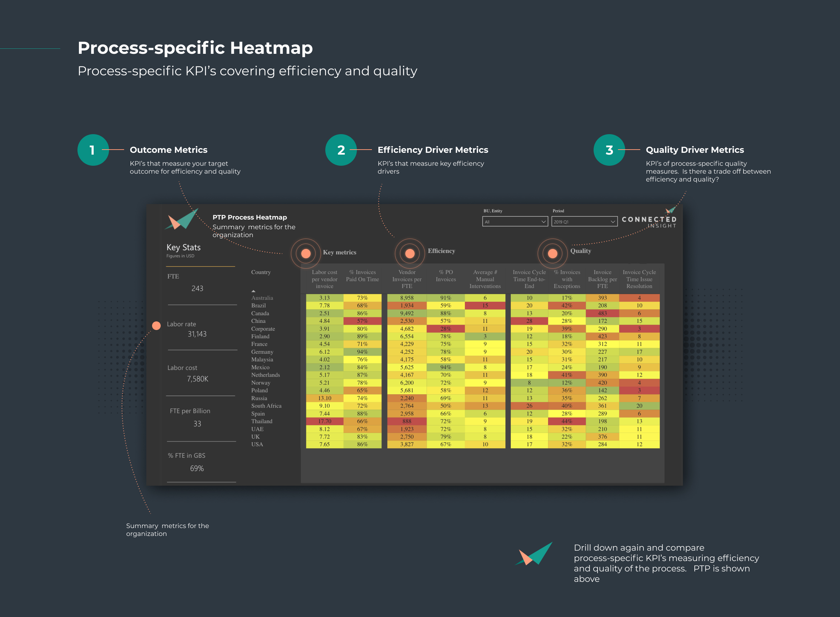Click the Vendor Invoices per FTE header
This screenshot has height=617, width=840.
pyautogui.click(x=407, y=279)
